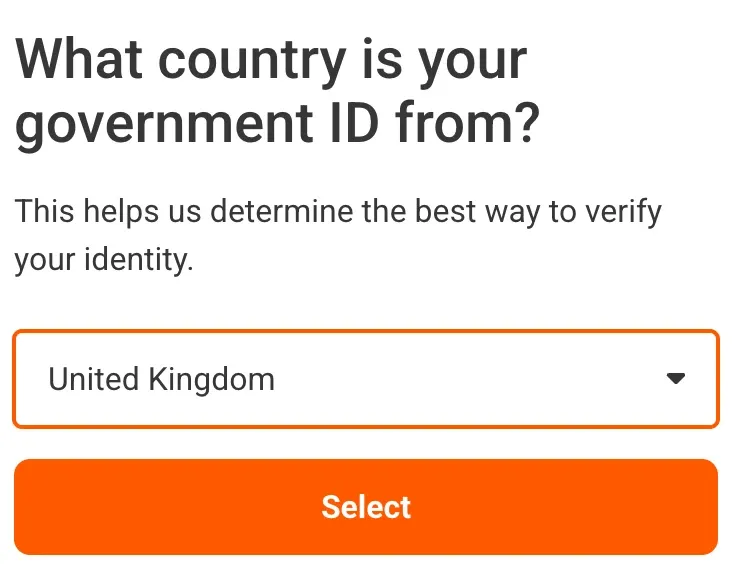The width and height of the screenshot is (738, 586).
Task: Confirm country choice with the Select button
Action: (x=366, y=507)
